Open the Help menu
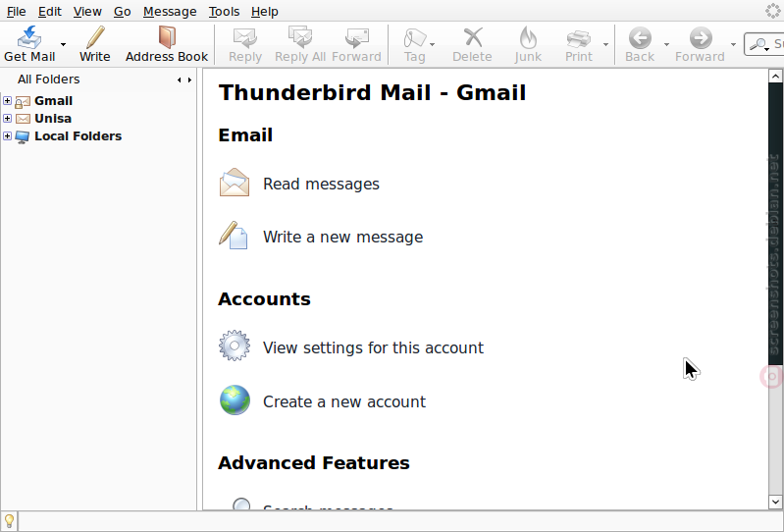This screenshot has height=532, width=784. tap(265, 11)
